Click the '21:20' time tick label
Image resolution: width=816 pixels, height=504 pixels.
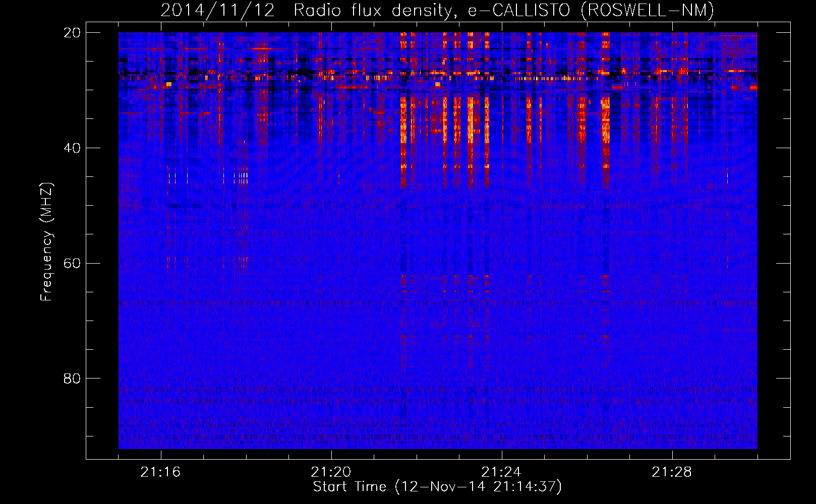[331, 472]
